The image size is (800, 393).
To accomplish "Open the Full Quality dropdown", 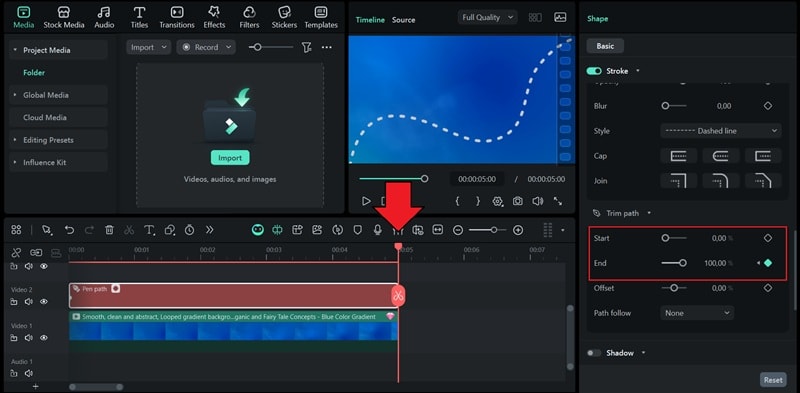I will [488, 17].
